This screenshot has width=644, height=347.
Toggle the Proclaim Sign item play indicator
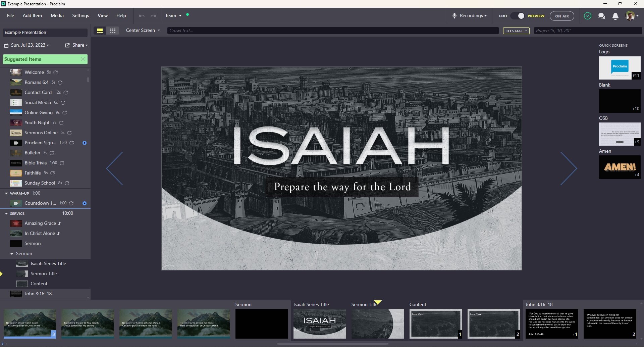[85, 143]
